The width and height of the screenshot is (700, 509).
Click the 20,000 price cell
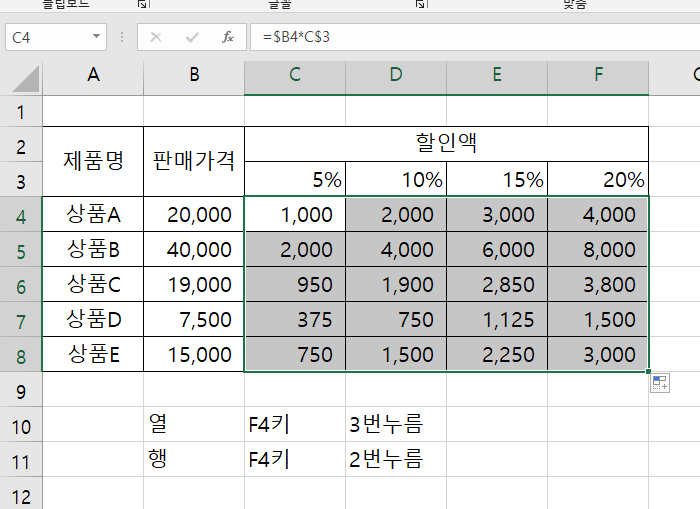[194, 214]
